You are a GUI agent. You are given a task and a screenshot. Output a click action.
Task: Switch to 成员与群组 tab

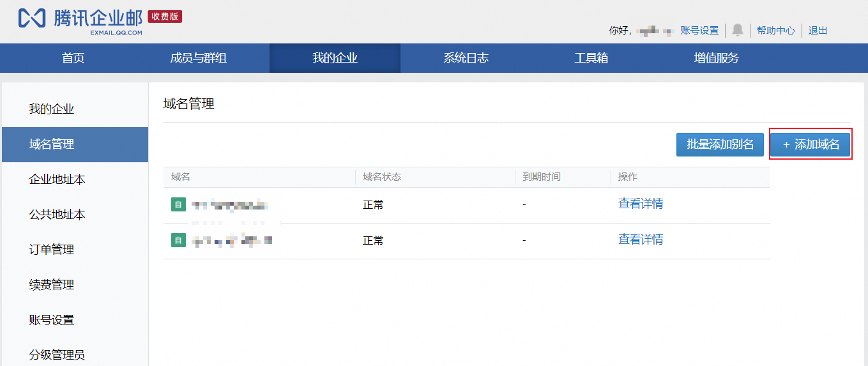[x=198, y=58]
